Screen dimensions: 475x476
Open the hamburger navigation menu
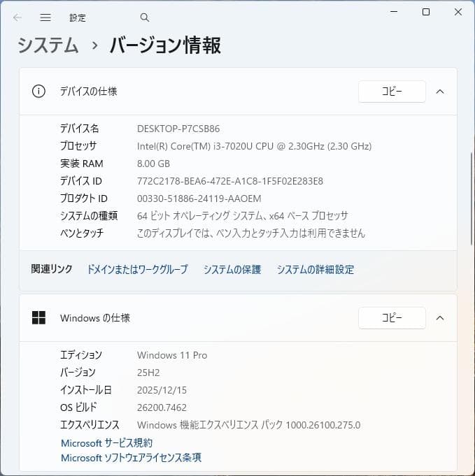click(45, 17)
